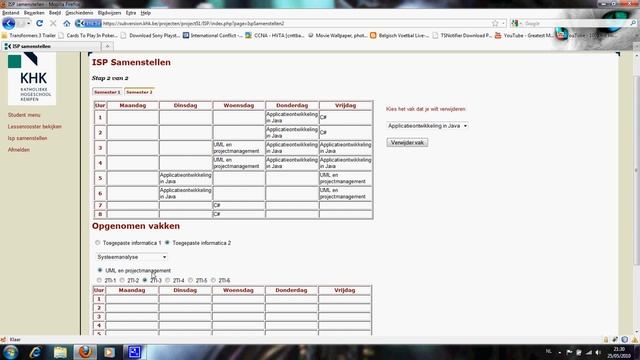
Task: Open Transformers 3 Trailer bookmark
Action: tap(29, 36)
